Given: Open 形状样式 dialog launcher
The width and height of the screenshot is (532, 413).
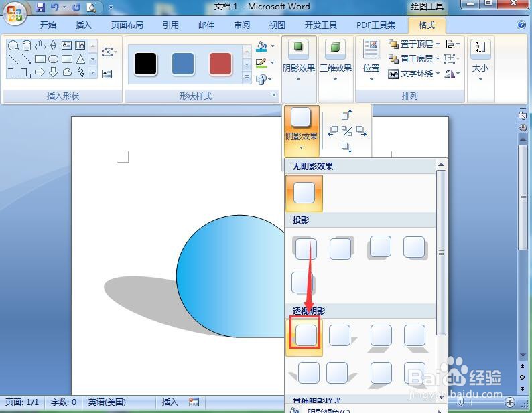Looking at the screenshot, I should (x=273, y=94).
